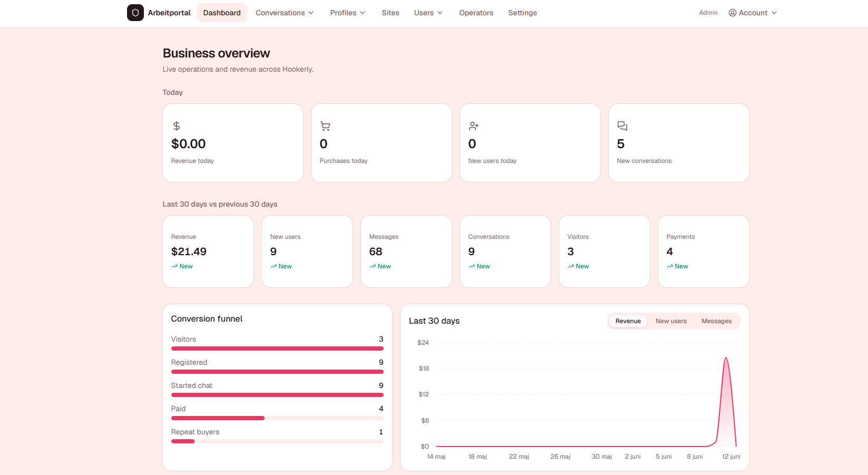This screenshot has width=868, height=475.
Task: Open the Account dropdown chevron
Action: (774, 13)
